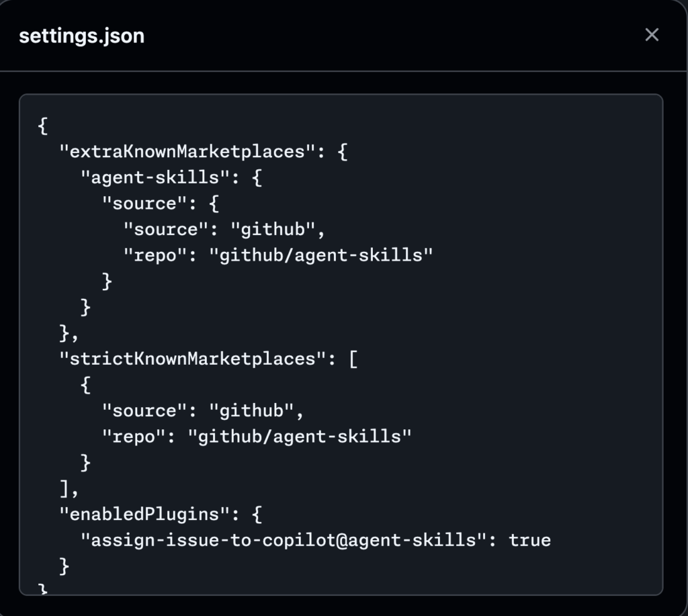Viewport: 688px width, 616px height.
Task: Click the opening curly brace on the code's first line
Action: (x=42, y=126)
